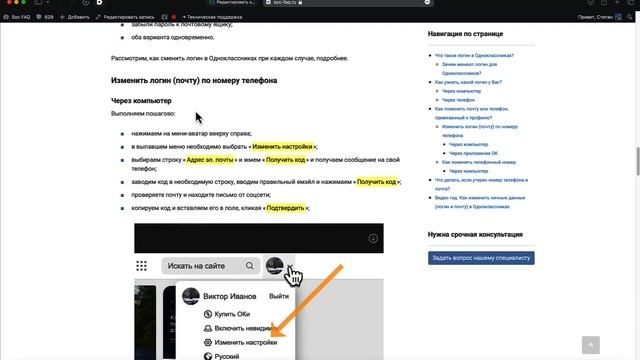Image resolution: width=640 pixels, height=360 pixels.
Task: Open the Odnoklassniki menu screenshot image
Action: (x=259, y=291)
